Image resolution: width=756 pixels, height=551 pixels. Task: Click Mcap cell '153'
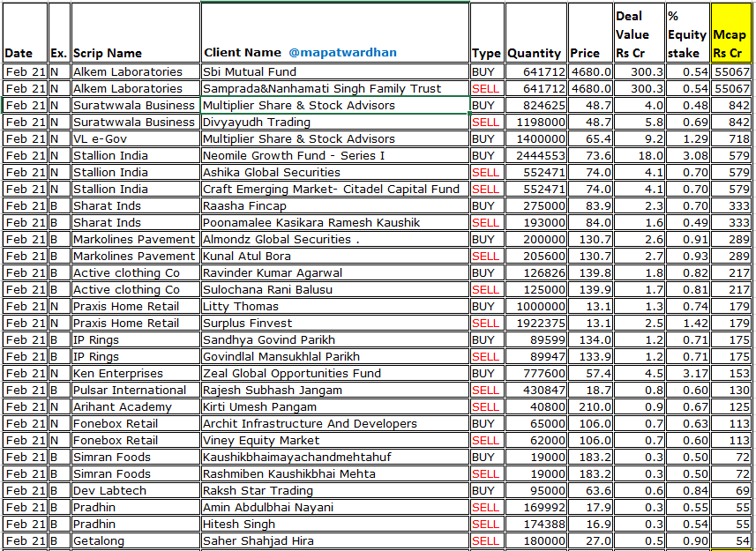[x=731, y=373]
